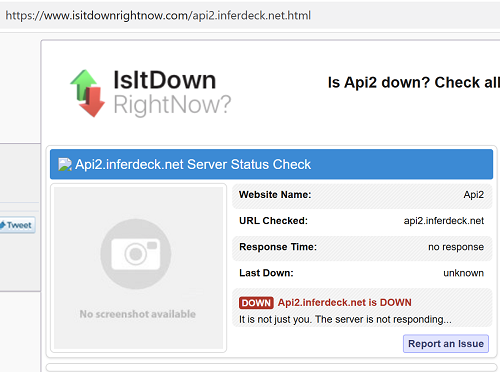Click the camera placeholder icon
This screenshot has width=500, height=372.
click(x=136, y=254)
